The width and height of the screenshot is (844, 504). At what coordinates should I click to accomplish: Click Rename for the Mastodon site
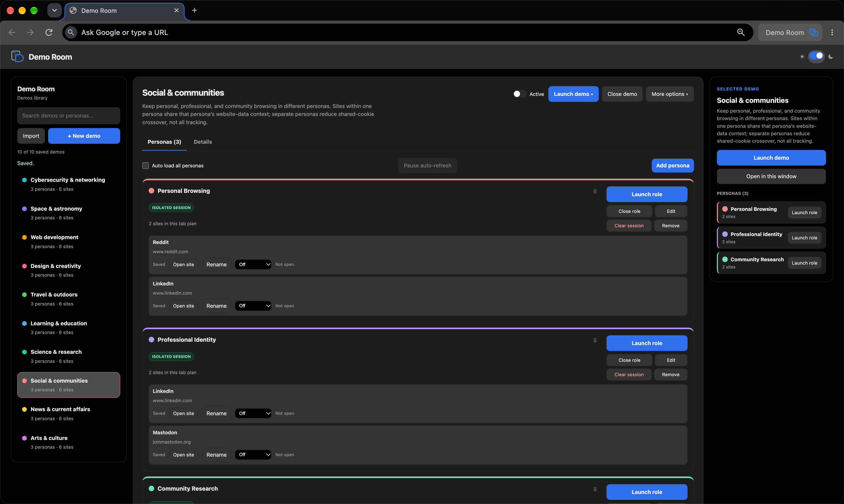(x=216, y=455)
